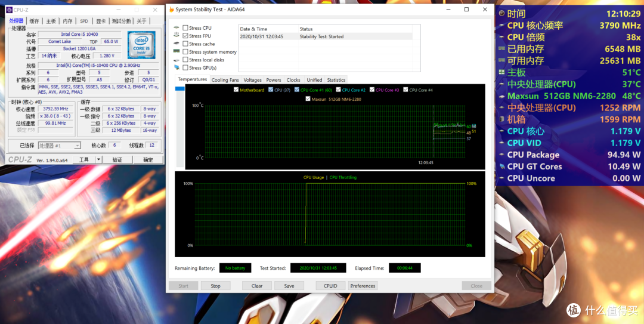Click the Test Started field value
This screenshot has width=644, height=324.
tap(318, 268)
